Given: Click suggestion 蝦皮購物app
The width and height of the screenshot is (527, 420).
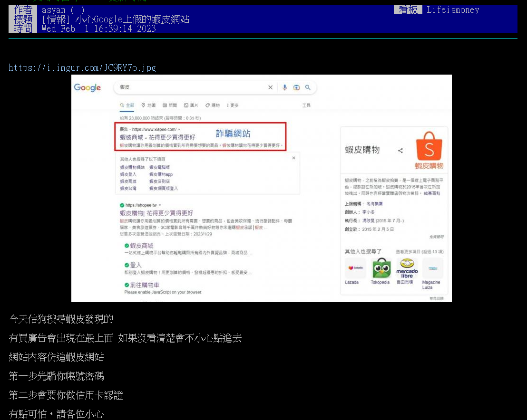Looking at the screenshot, I should point(161,174).
